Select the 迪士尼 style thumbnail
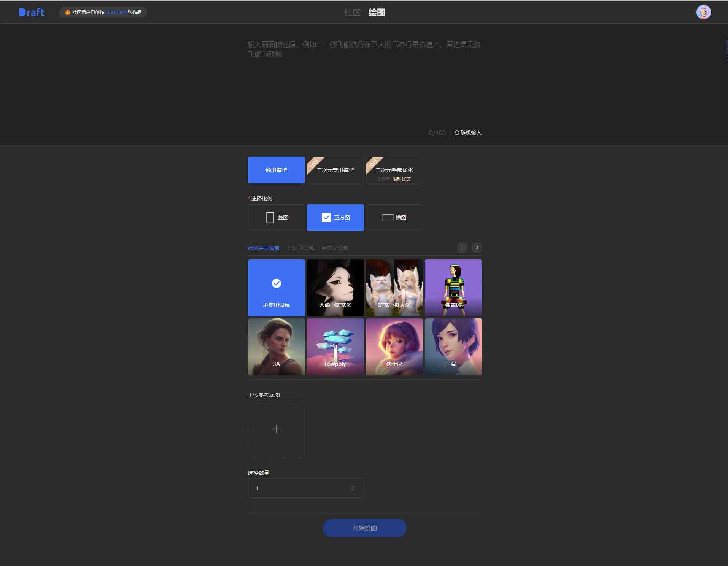 pyautogui.click(x=394, y=347)
